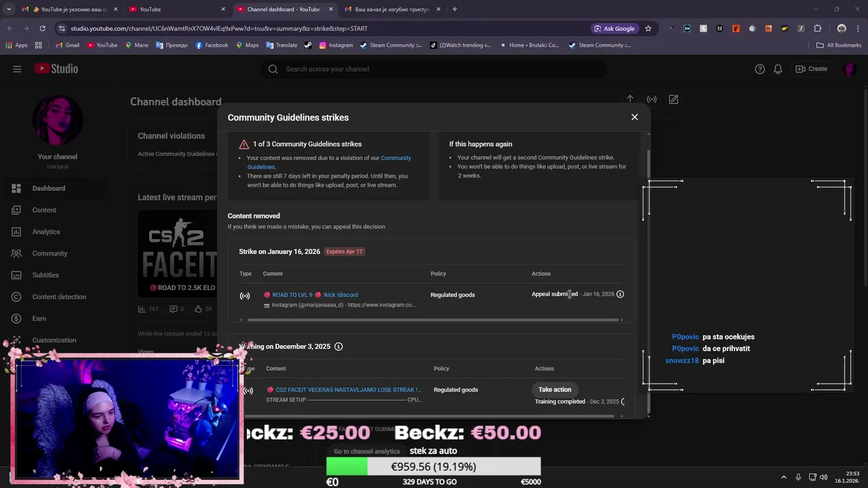The image size is (868, 488).
Task: Click the channel profile picture in the sidebar
Action: 58,120
